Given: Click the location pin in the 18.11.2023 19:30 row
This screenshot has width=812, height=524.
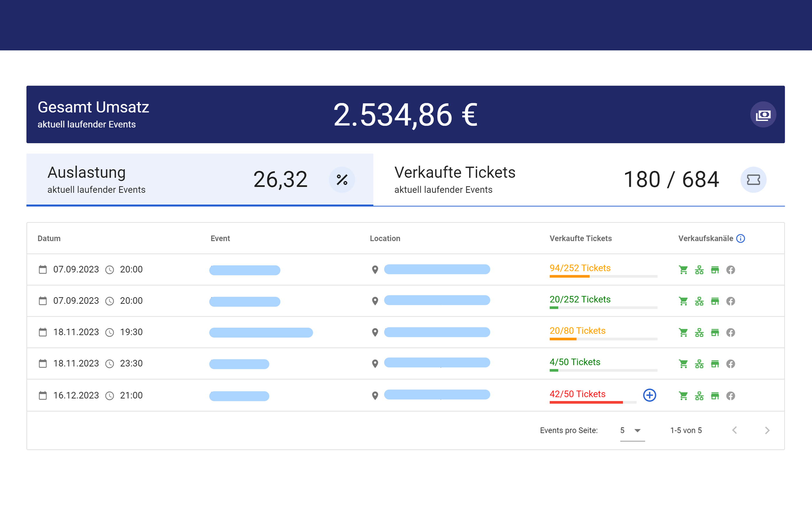Looking at the screenshot, I should click(375, 332).
